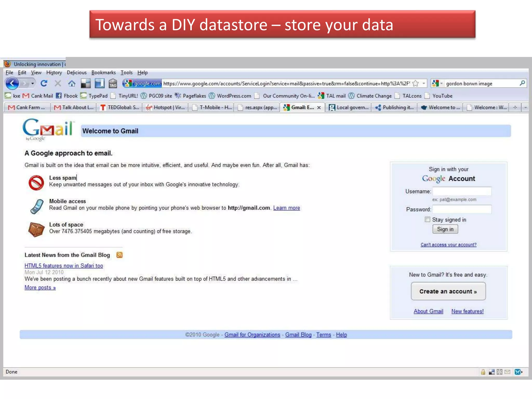This screenshot has height=399, width=532.
Task: Stop loading with the X icon
Action: coord(58,83)
